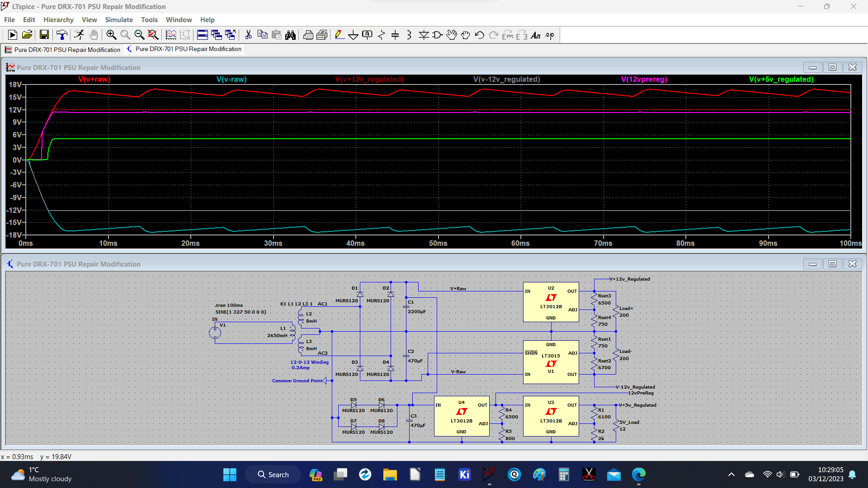Click the Close All Windows icon
The height and width of the screenshot is (488, 868).
click(231, 35)
